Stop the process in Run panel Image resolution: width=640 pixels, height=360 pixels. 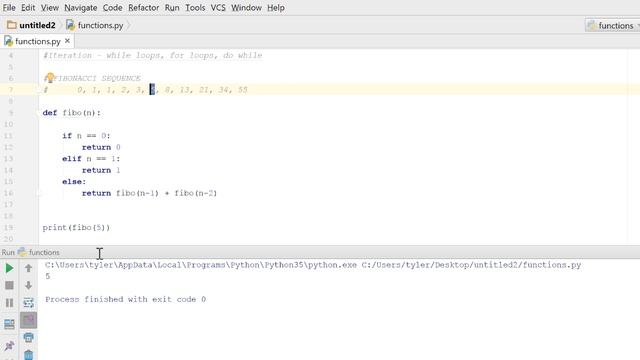click(x=9, y=285)
